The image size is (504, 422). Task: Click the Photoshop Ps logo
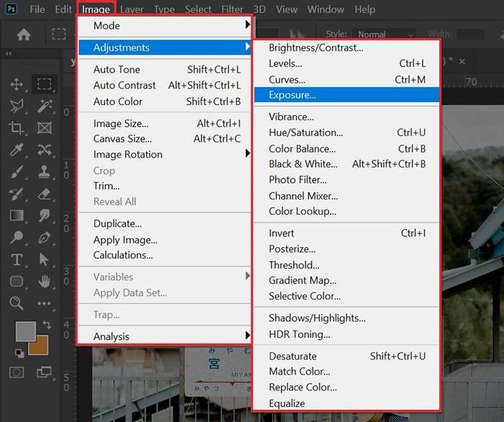12,9
